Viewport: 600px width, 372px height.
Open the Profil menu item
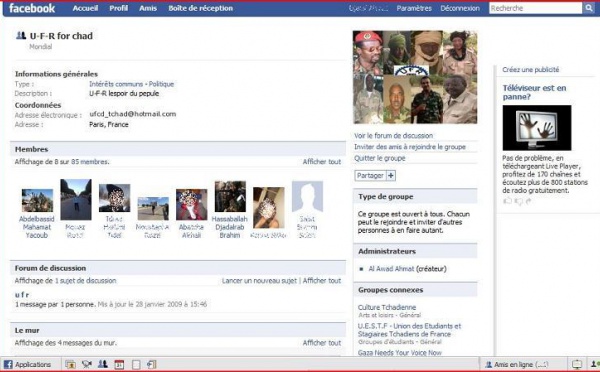coord(119,8)
